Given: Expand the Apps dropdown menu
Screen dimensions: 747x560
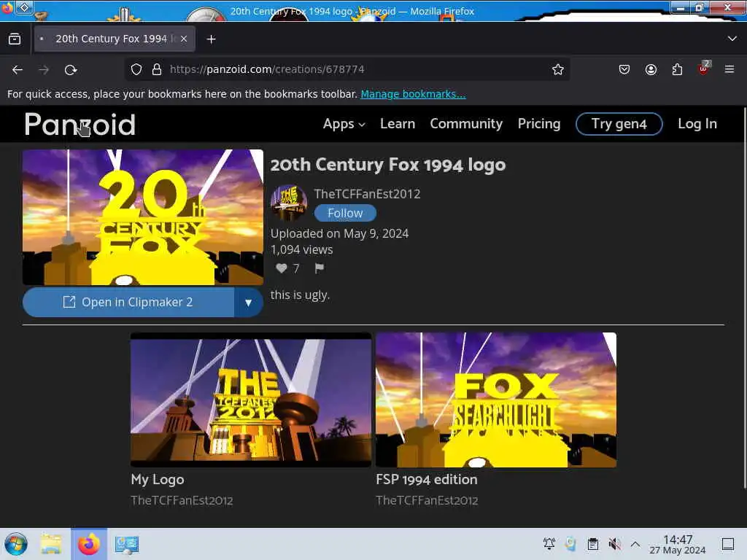Looking at the screenshot, I should 344,124.
